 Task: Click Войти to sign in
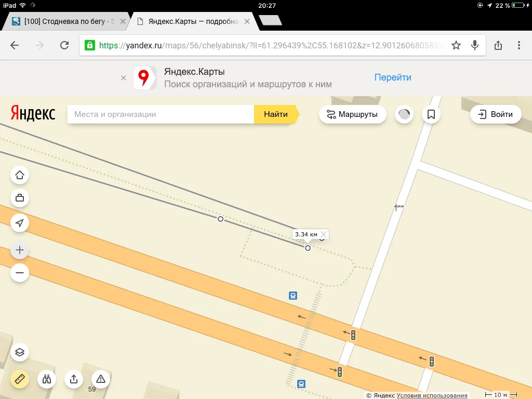click(496, 114)
